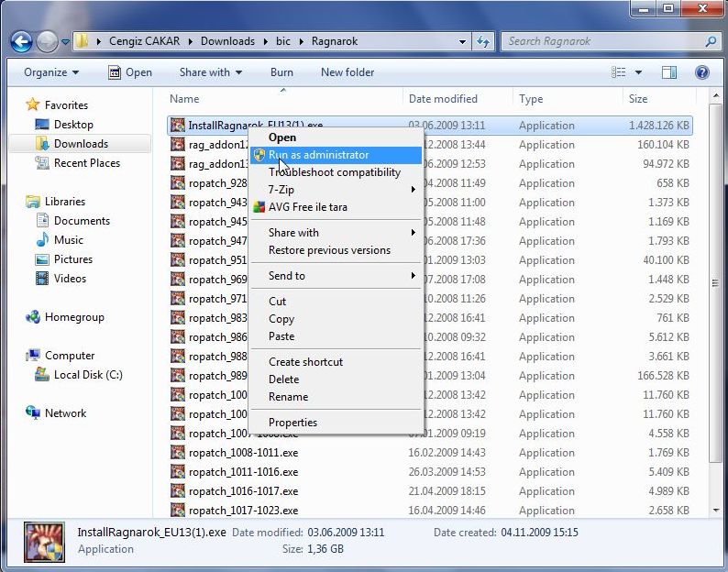Select Downloads in the navigation pane
728x572 pixels.
pyautogui.click(x=81, y=144)
